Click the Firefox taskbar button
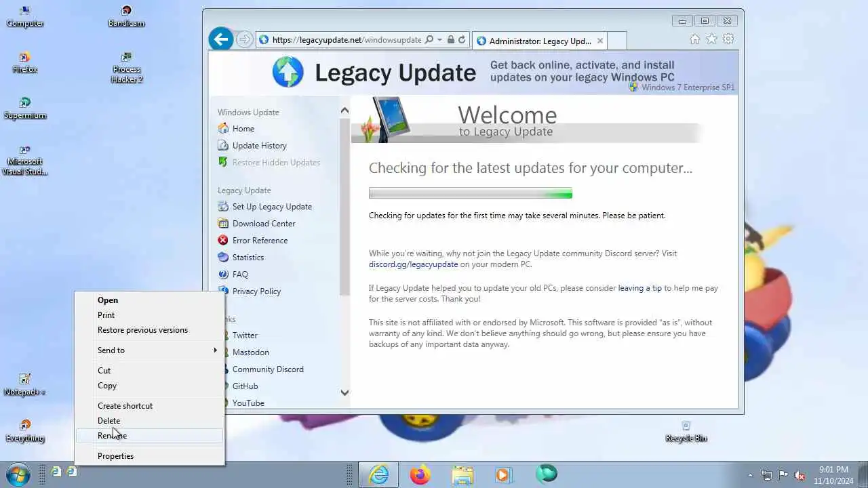Image resolution: width=868 pixels, height=488 pixels. click(x=420, y=474)
